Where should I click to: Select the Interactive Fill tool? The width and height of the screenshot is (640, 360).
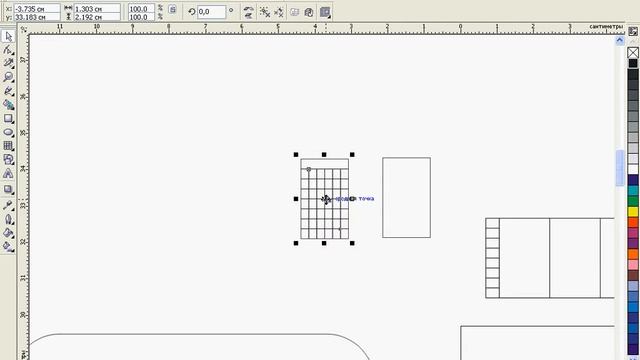[8, 246]
